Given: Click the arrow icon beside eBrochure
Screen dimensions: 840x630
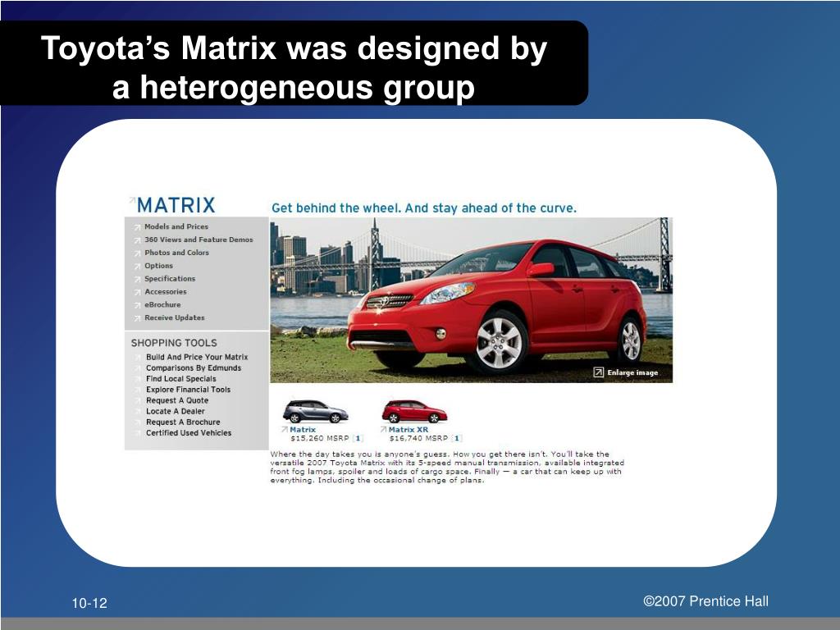Looking at the screenshot, I should point(138,305).
